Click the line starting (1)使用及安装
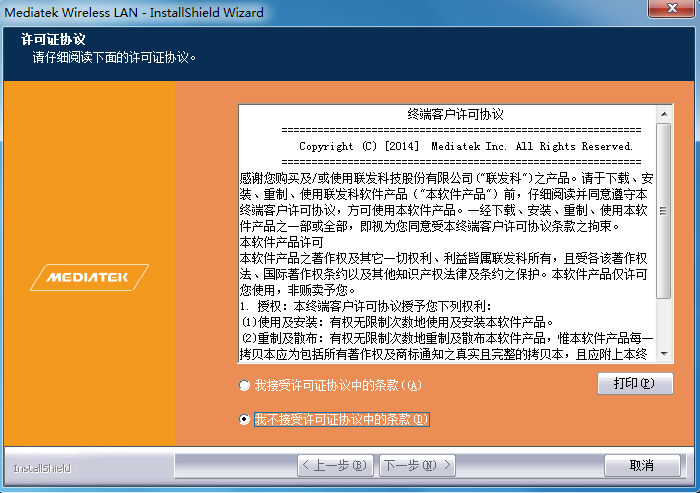700x493 pixels. coord(397,322)
